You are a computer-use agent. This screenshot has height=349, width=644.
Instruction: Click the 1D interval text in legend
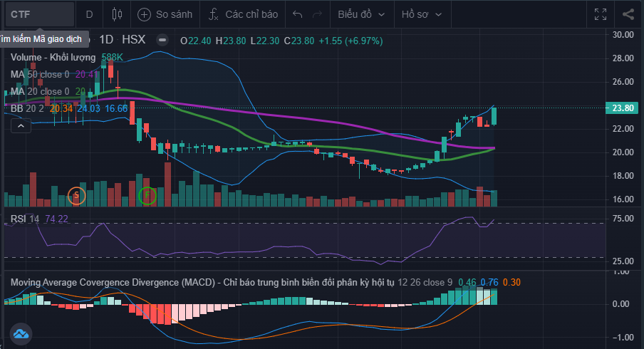106,39
